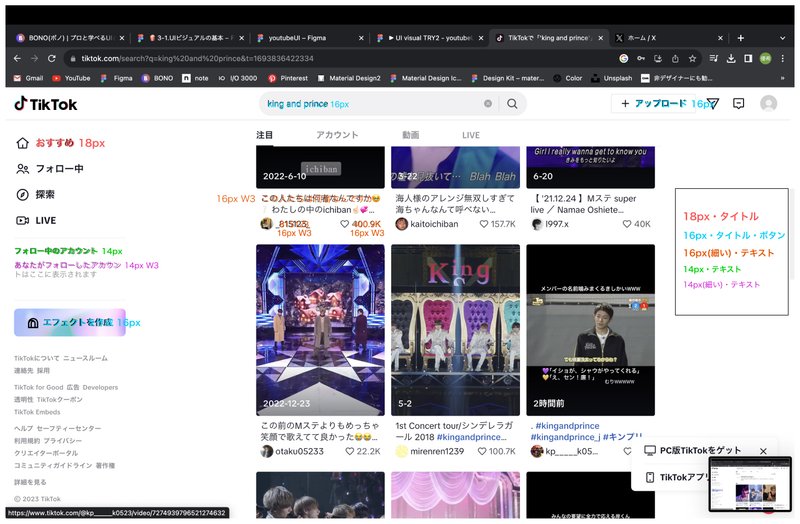
Task: Open the Figma bookmark
Action: 117,78
